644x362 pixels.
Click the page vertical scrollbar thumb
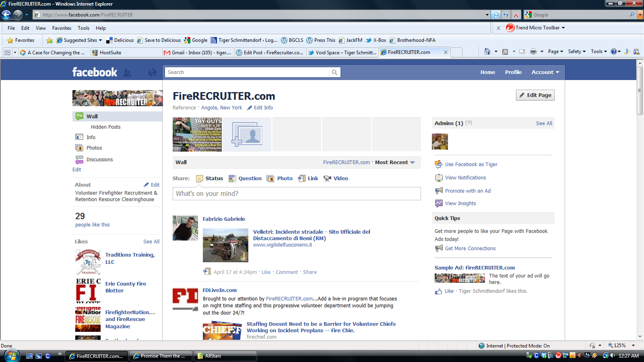point(640,90)
